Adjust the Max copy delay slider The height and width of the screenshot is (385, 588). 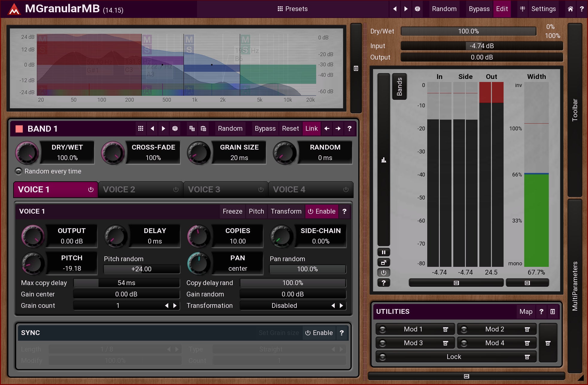(126, 283)
